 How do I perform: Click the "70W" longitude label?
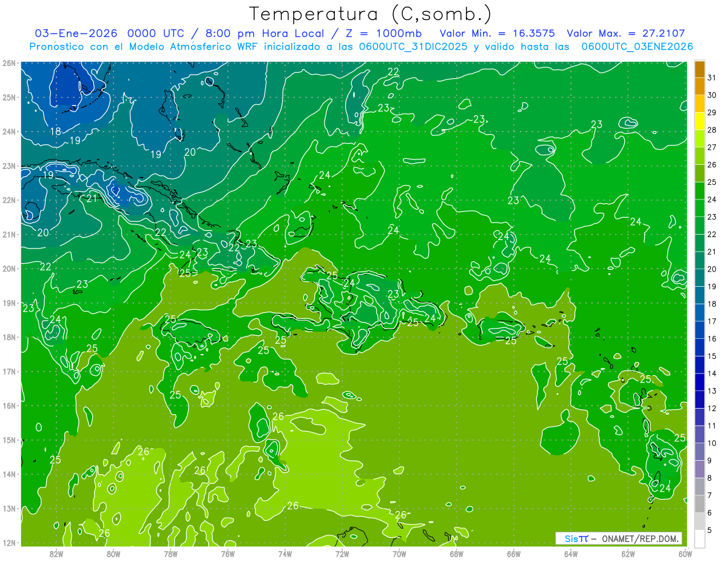[x=399, y=554]
